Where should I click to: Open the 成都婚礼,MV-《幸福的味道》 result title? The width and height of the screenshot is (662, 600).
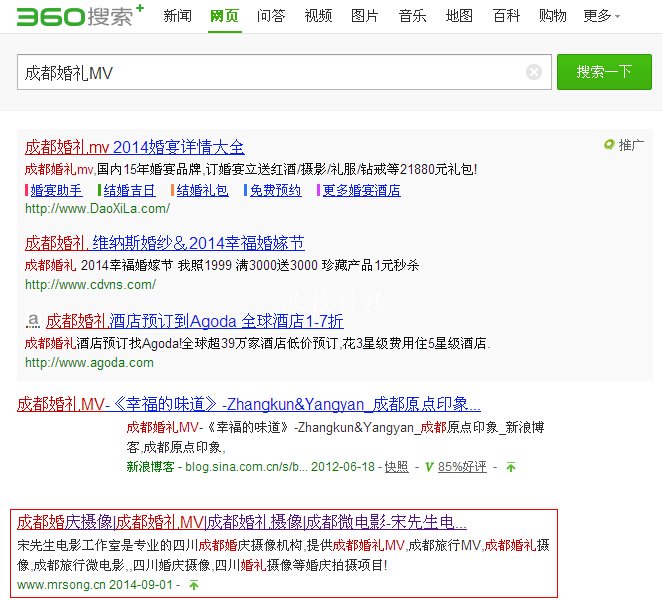[x=248, y=405]
